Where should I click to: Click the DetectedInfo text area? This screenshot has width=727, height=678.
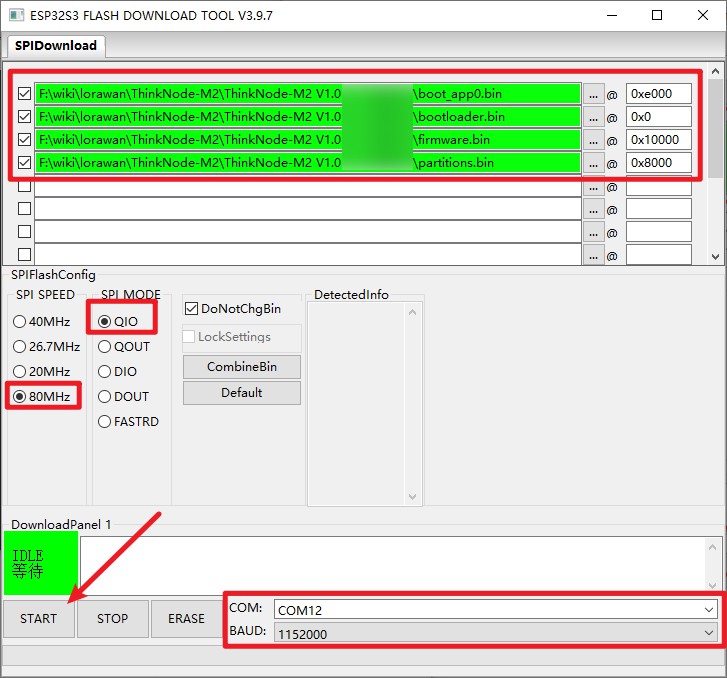[x=356, y=403]
